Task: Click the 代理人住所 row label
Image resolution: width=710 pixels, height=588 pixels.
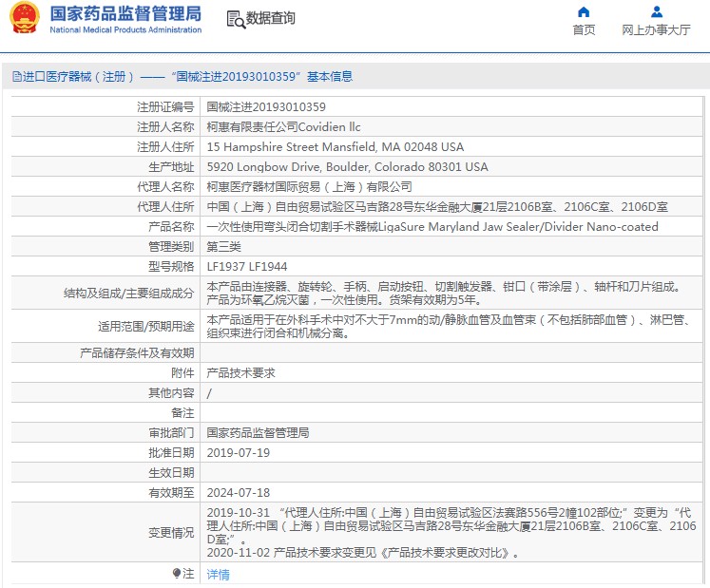Action: coord(165,206)
